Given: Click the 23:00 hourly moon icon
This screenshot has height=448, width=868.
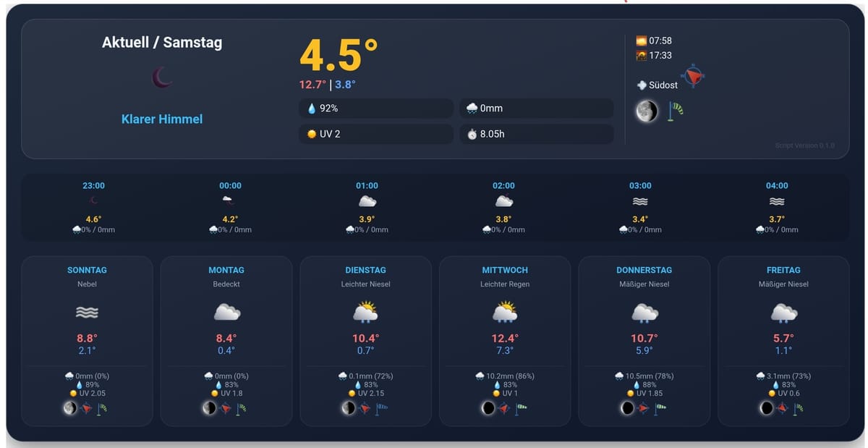Looking at the screenshot, I should coord(94,201).
